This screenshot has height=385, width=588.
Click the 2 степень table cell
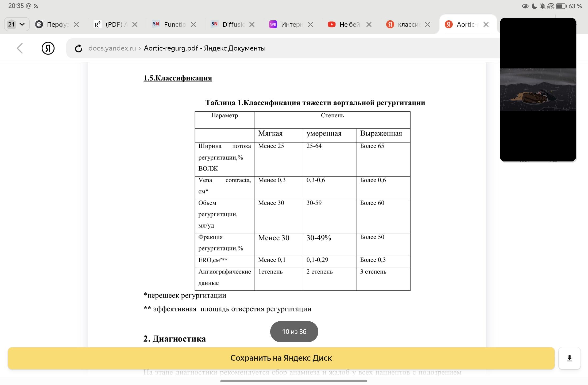(x=330, y=279)
